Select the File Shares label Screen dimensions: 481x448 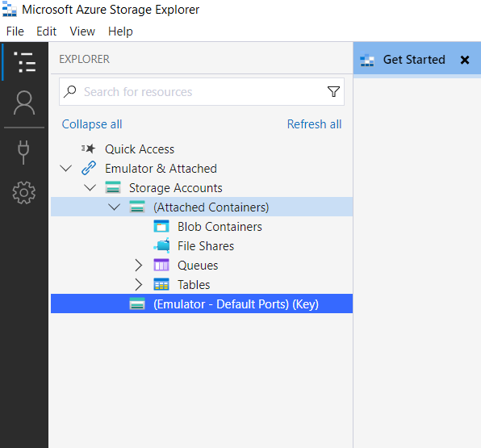(206, 245)
